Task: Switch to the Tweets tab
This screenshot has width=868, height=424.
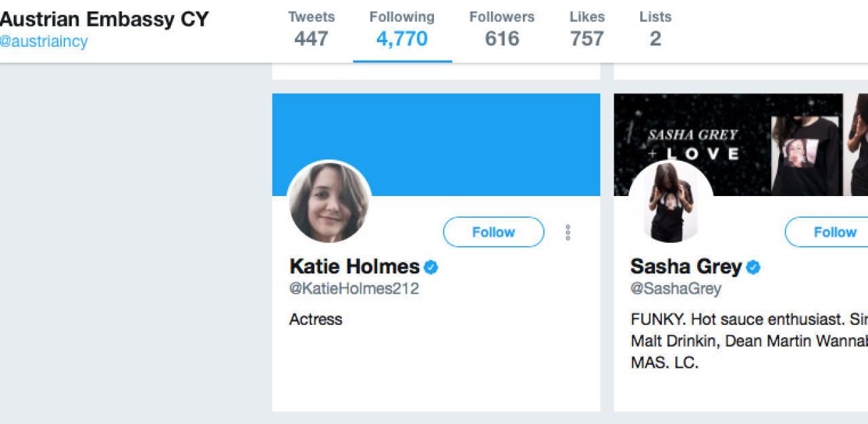Action: 311,29
